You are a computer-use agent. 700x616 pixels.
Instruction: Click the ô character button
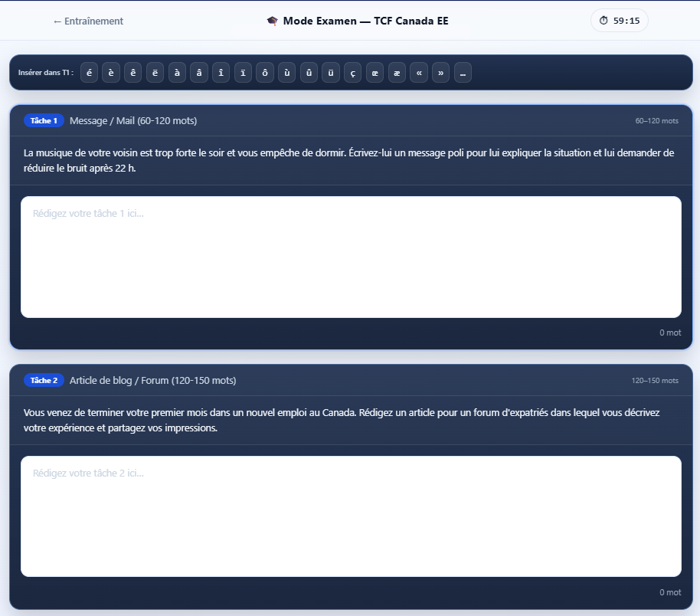pos(265,73)
